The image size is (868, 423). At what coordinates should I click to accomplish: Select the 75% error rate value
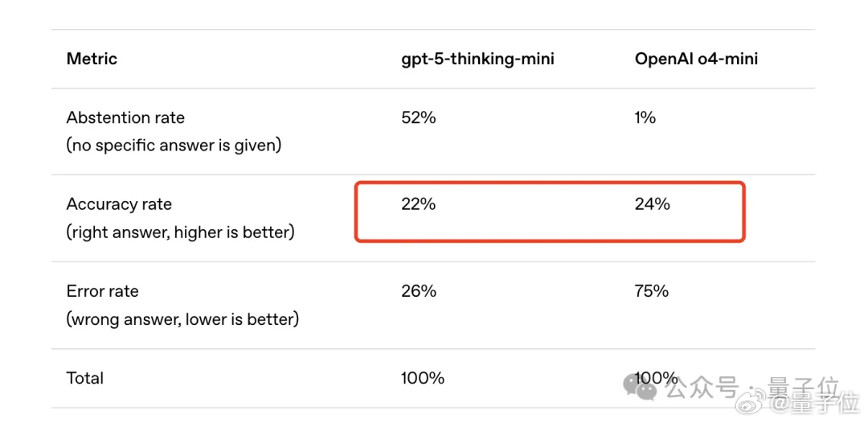point(652,291)
